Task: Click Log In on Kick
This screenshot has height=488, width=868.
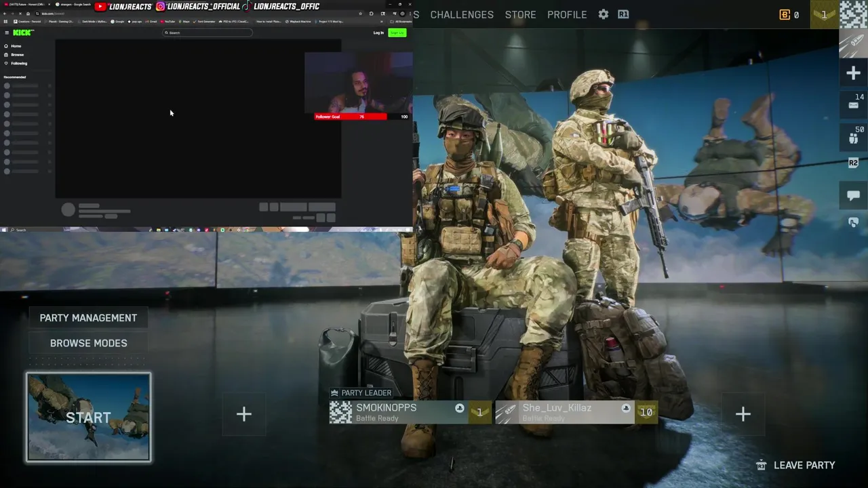Action: click(x=378, y=33)
